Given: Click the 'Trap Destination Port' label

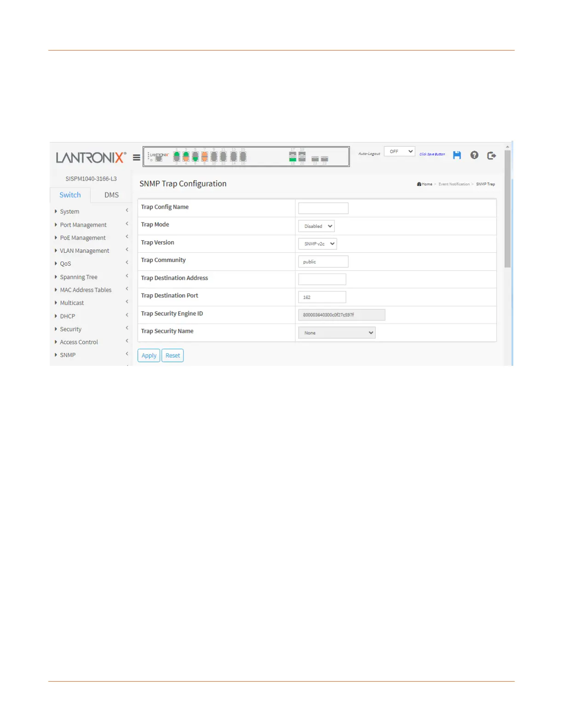Looking at the screenshot, I should 170,296.
